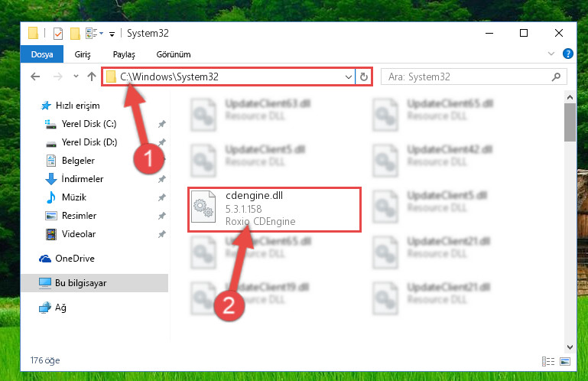588x381 pixels.
Task: Click the Ara: System32 search field
Action: (x=466, y=77)
